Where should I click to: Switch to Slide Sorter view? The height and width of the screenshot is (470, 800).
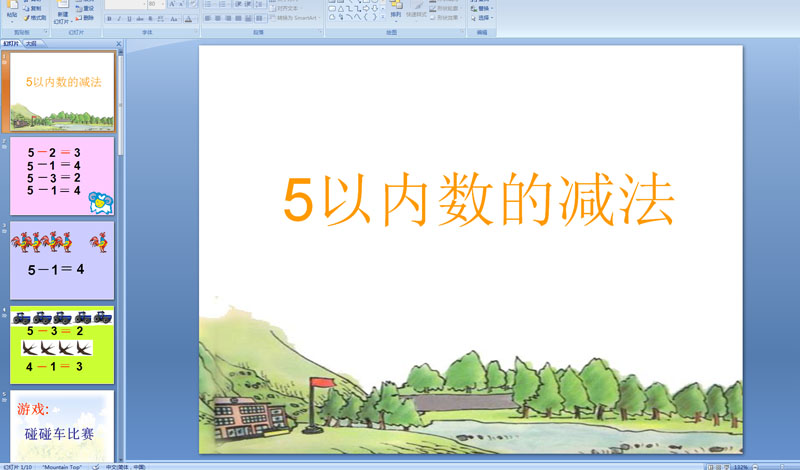click(x=718, y=467)
